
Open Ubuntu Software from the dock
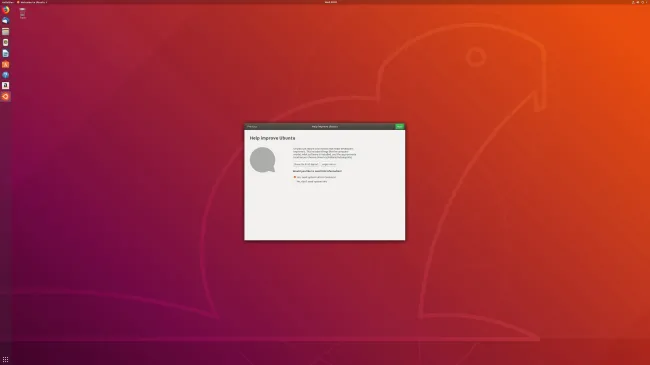click(5, 64)
